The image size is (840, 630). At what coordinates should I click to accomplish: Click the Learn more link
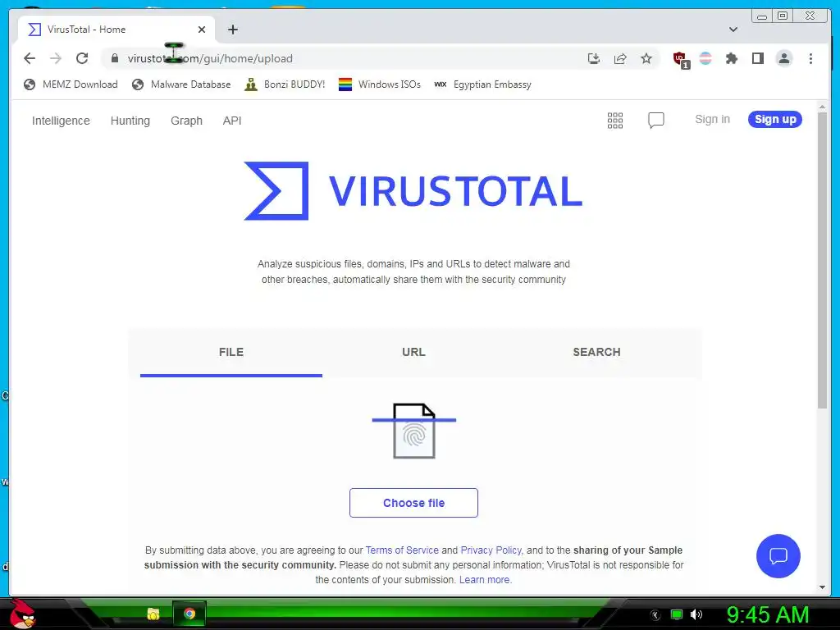click(x=486, y=580)
